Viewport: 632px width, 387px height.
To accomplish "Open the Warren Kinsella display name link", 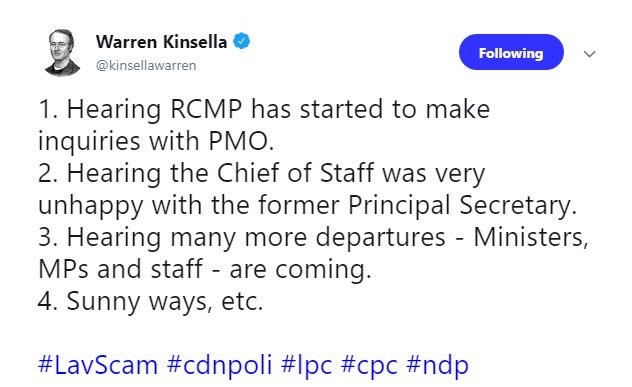I will (x=161, y=42).
